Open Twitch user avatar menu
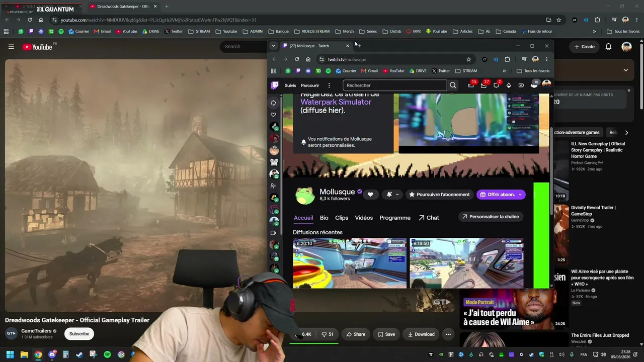The width and height of the screenshot is (644, 362). click(x=546, y=84)
